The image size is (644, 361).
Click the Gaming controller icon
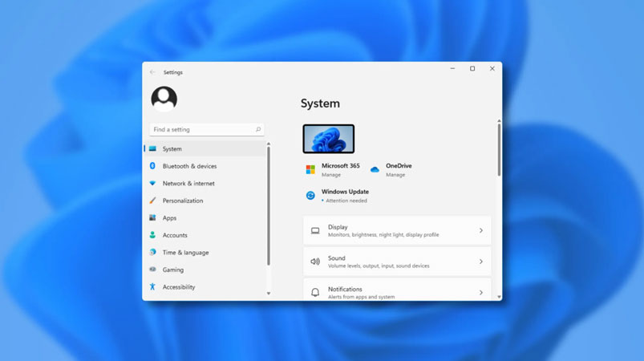[152, 270]
